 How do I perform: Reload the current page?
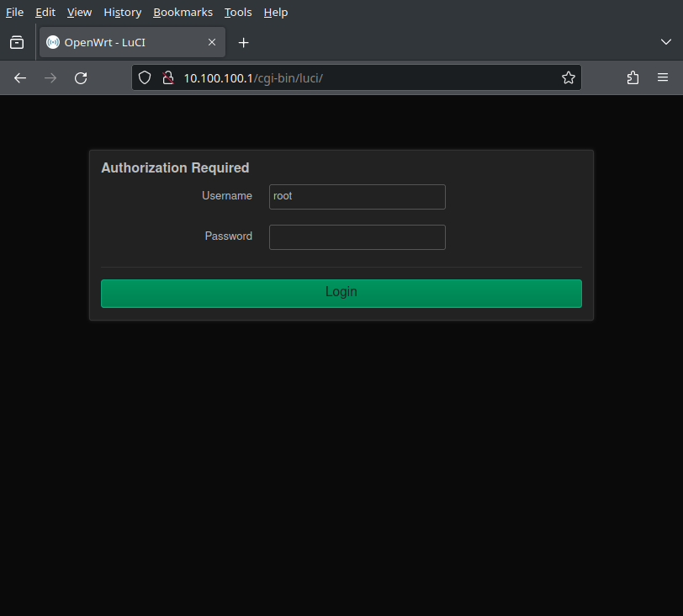pos(81,78)
